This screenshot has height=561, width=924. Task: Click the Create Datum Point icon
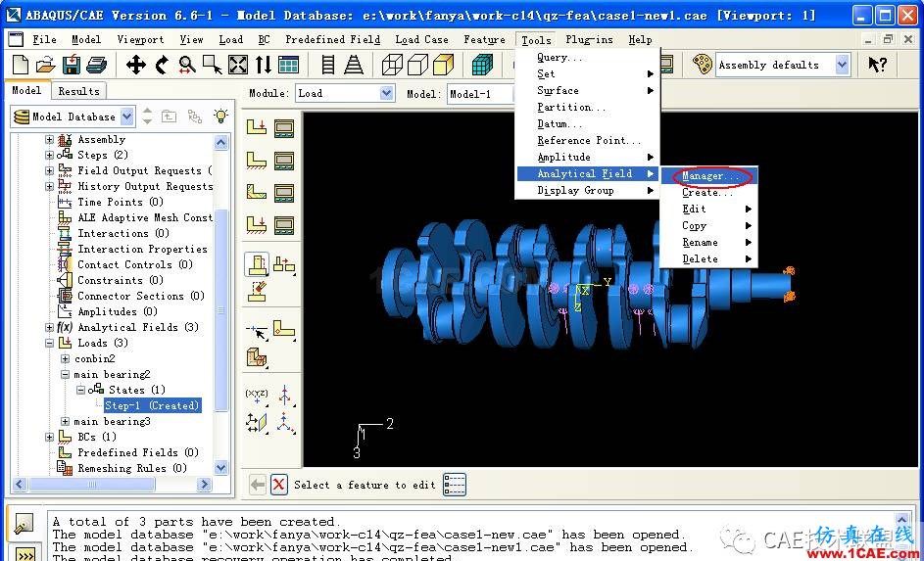257,395
